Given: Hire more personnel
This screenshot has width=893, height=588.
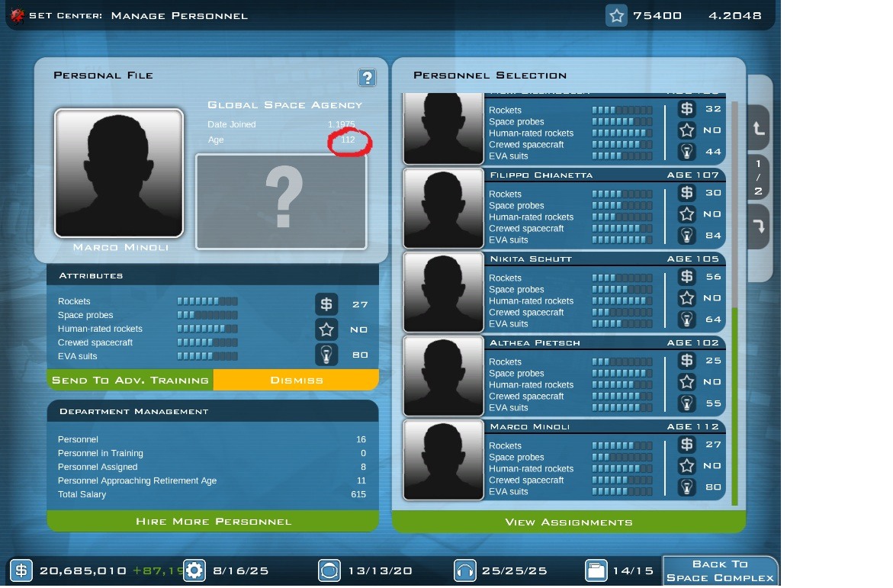Looking at the screenshot, I should 213,522.
